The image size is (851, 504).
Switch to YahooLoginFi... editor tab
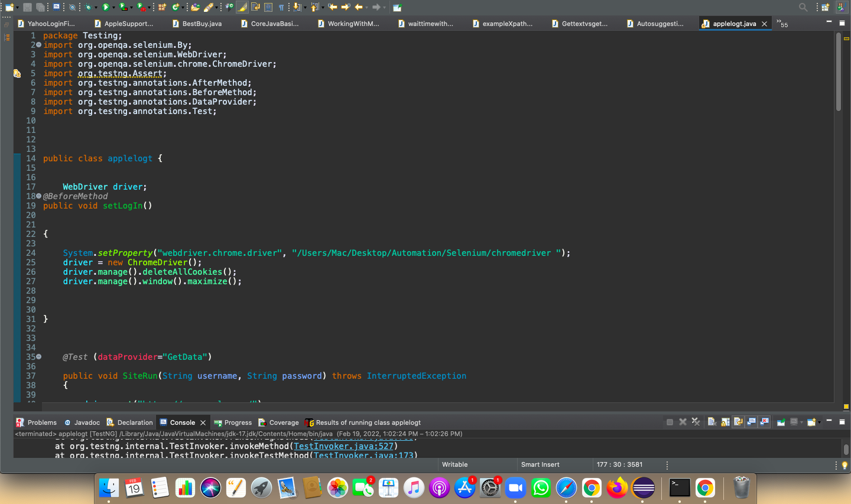[46, 24]
